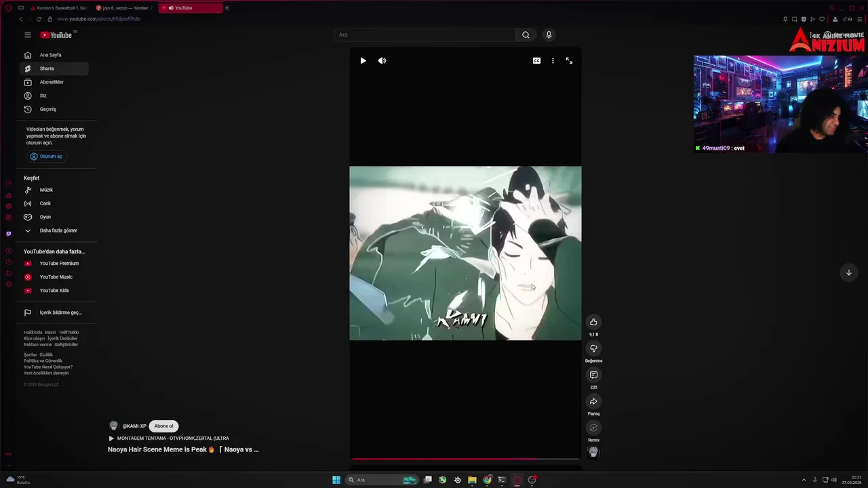Switch to jojo 6. sezon Yandex tab
Viewport: 868px width, 488px height.
125,8
